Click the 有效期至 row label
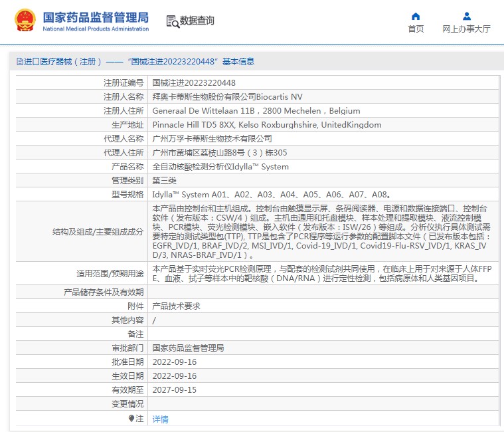 point(127,390)
